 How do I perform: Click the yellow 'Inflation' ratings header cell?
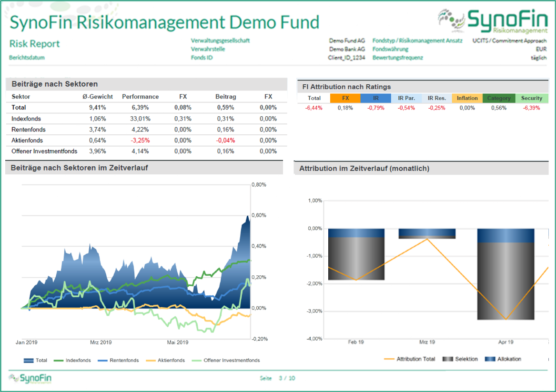point(467,98)
